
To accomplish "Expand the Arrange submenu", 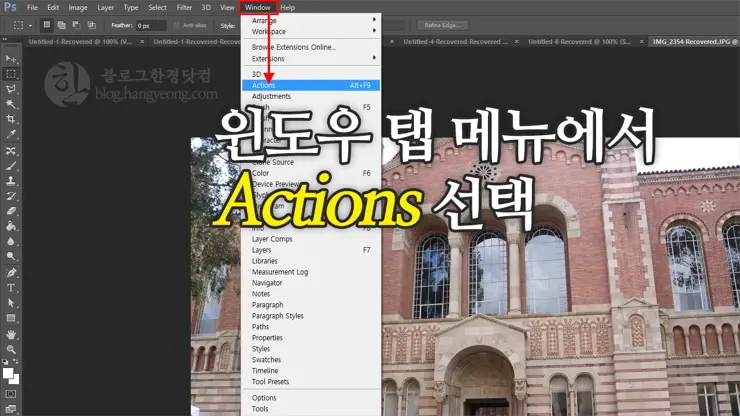I will [311, 20].
